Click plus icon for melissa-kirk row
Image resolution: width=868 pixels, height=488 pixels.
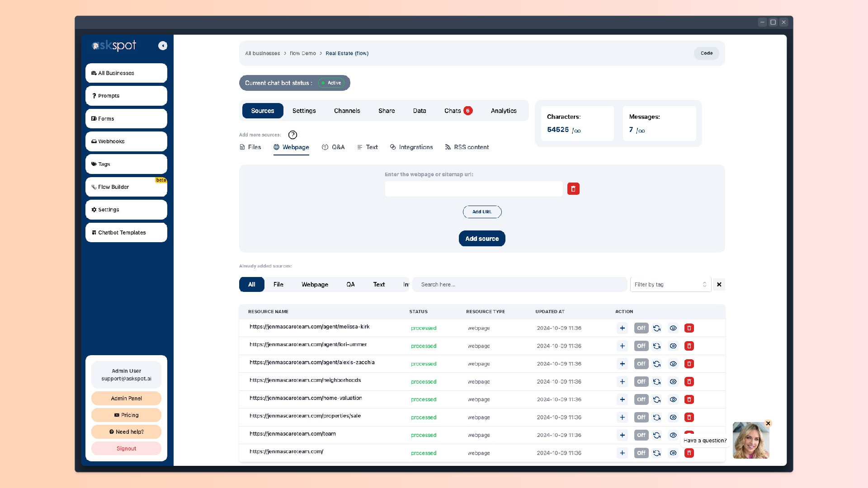(622, 328)
